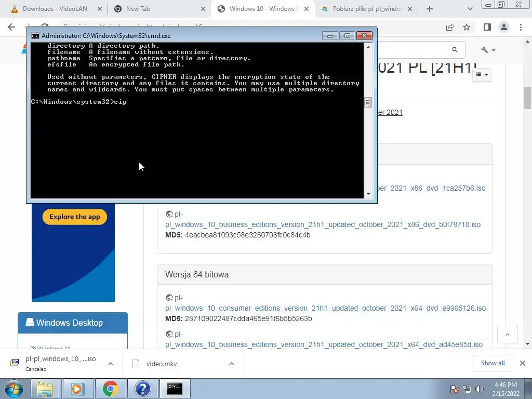Switch to the cmd taskbar button
The height and width of the screenshot is (399, 532).
175,389
